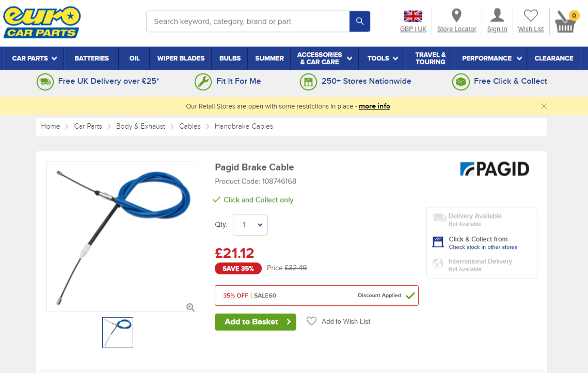Screen dimensions: 588x373
Task: Click the Euro Car Parts logo
Action: pos(42,22)
